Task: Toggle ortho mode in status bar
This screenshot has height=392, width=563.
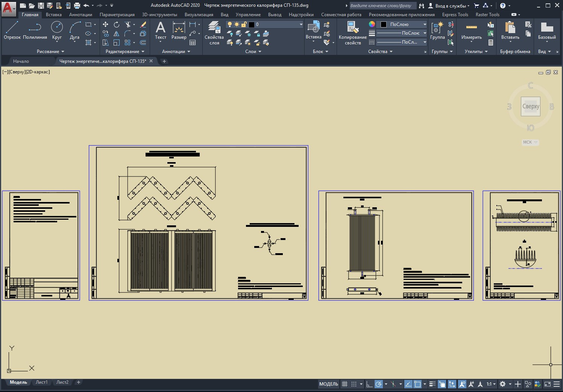Action: tap(369, 384)
